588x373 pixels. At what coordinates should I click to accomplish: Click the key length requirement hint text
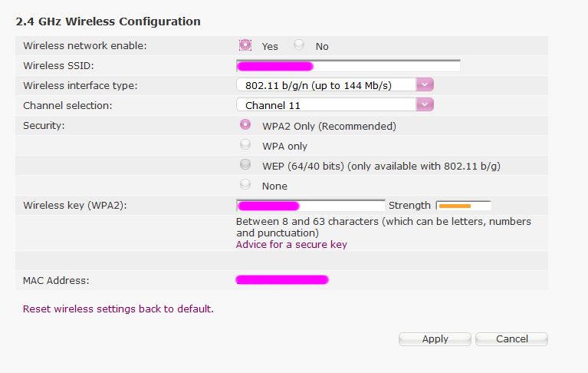[x=383, y=226]
